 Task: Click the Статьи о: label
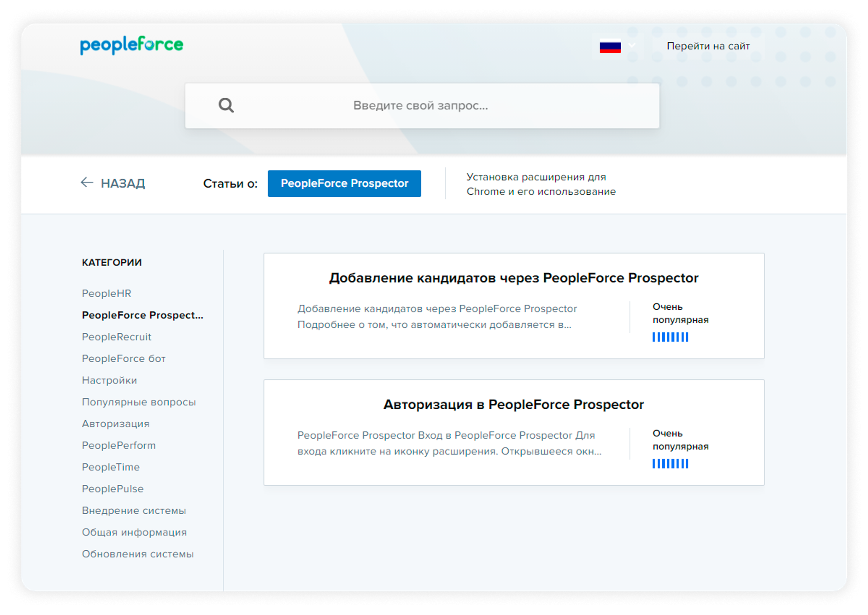pyautogui.click(x=230, y=184)
